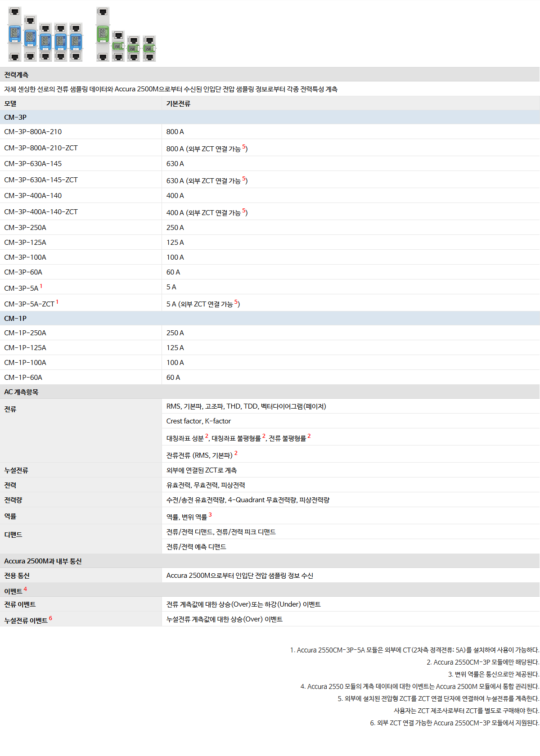Click the rightmost small green module image

(x=149, y=48)
